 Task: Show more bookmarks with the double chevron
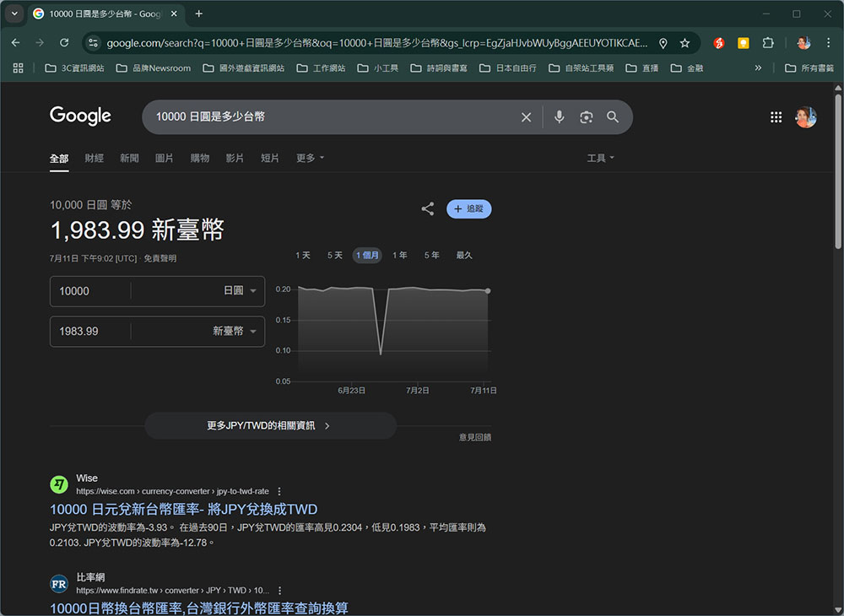click(758, 68)
